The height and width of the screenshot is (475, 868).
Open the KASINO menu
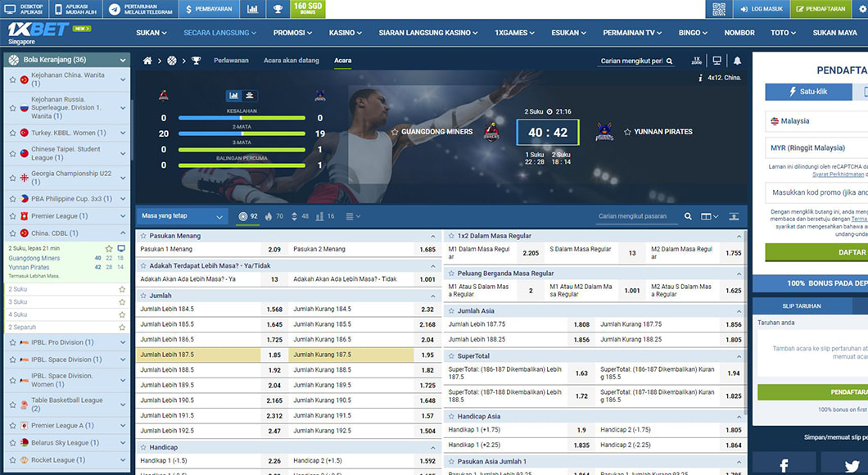(x=345, y=33)
